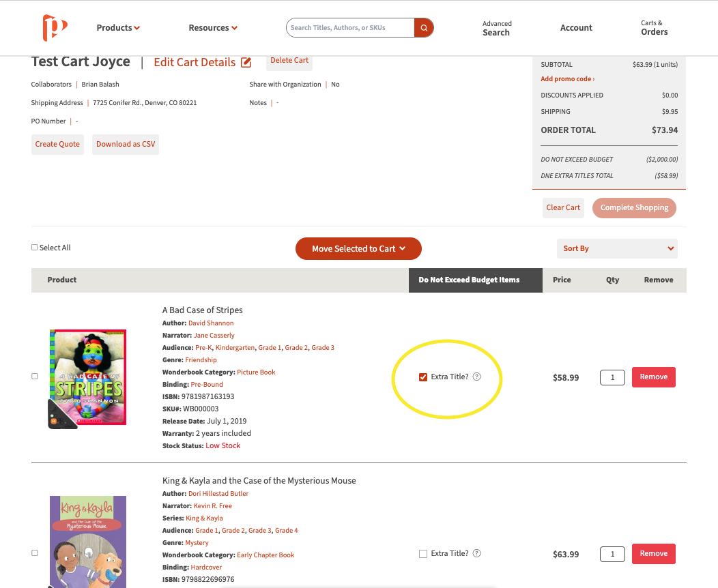This screenshot has height=588, width=718.
Task: Uncheck Extra Title for A Bad Case of Stripes
Action: 423,377
